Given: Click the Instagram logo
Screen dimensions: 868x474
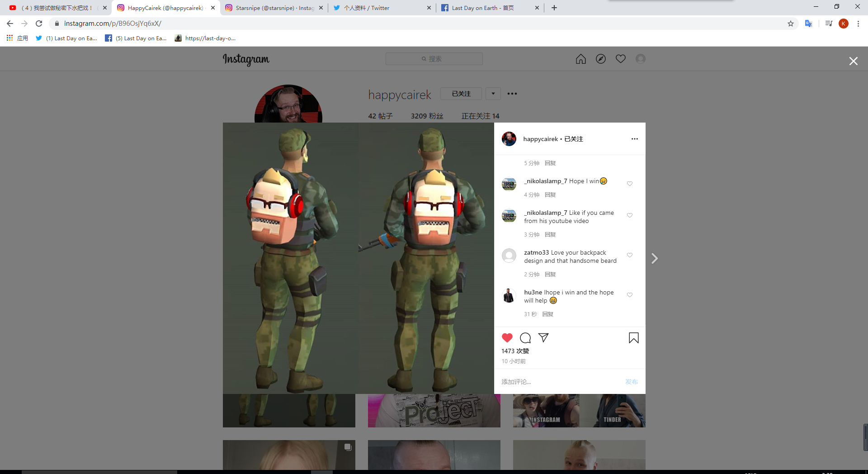Looking at the screenshot, I should [246, 59].
